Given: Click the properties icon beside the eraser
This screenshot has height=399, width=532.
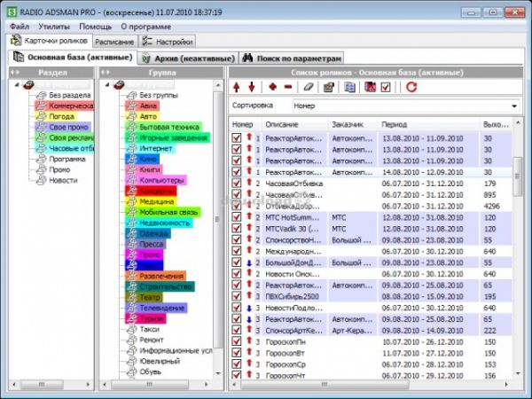Looking at the screenshot, I should (329, 87).
